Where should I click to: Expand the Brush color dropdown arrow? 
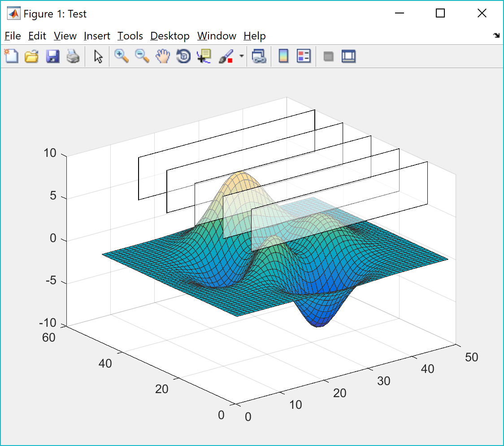pyautogui.click(x=242, y=56)
